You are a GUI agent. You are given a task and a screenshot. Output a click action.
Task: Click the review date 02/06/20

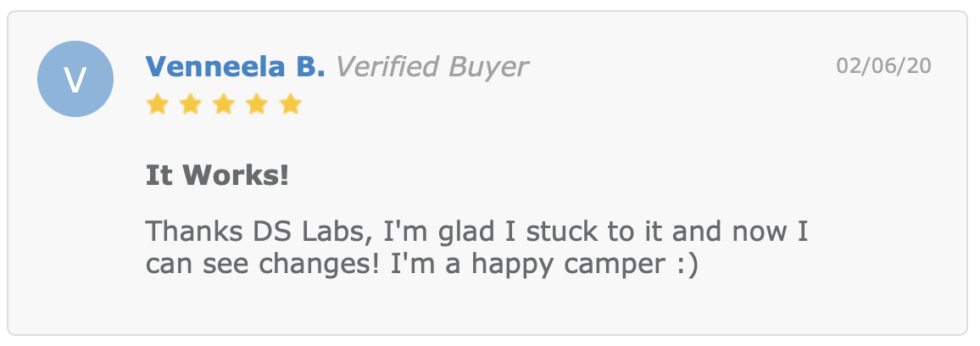[883, 65]
